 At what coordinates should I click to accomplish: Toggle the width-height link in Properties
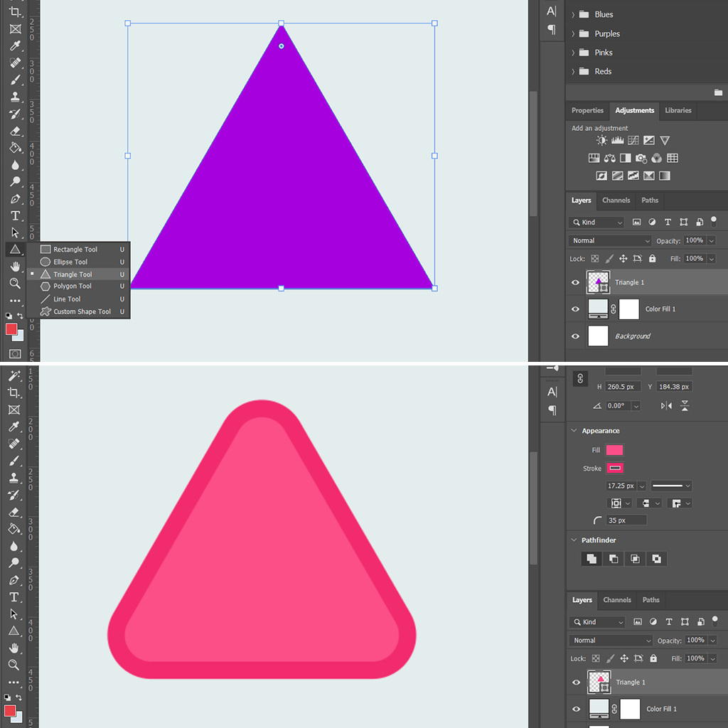click(x=580, y=379)
